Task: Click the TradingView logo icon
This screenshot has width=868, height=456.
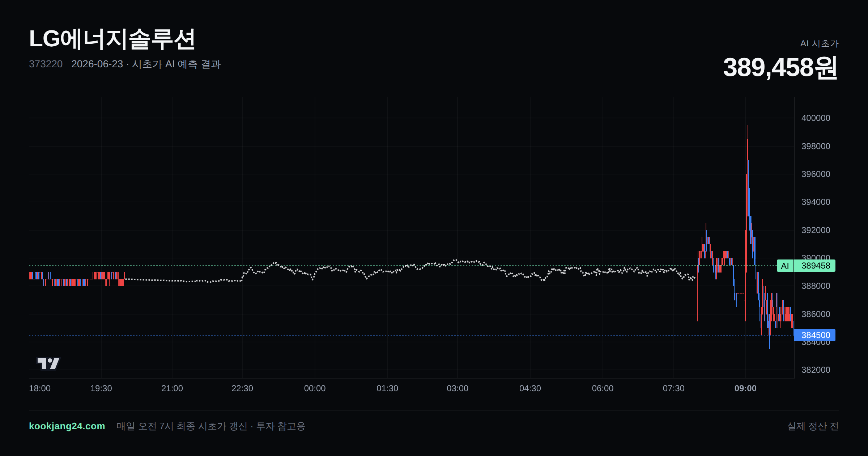Action: (x=48, y=363)
